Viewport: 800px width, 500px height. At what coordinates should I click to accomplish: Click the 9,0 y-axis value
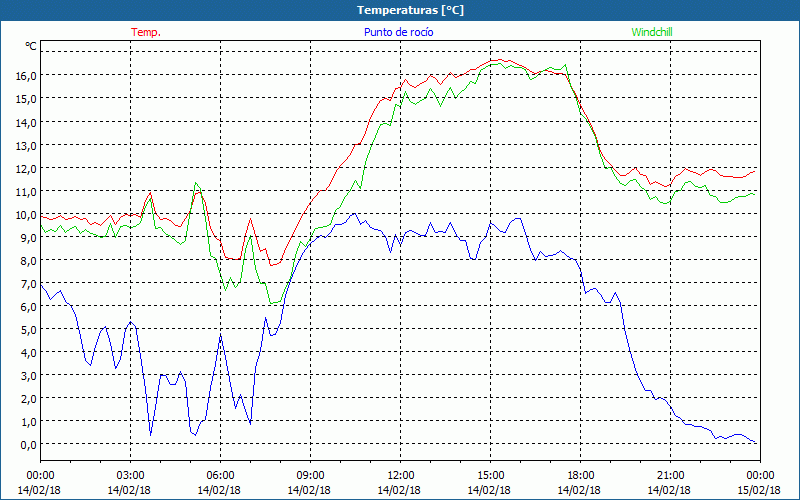pos(30,237)
